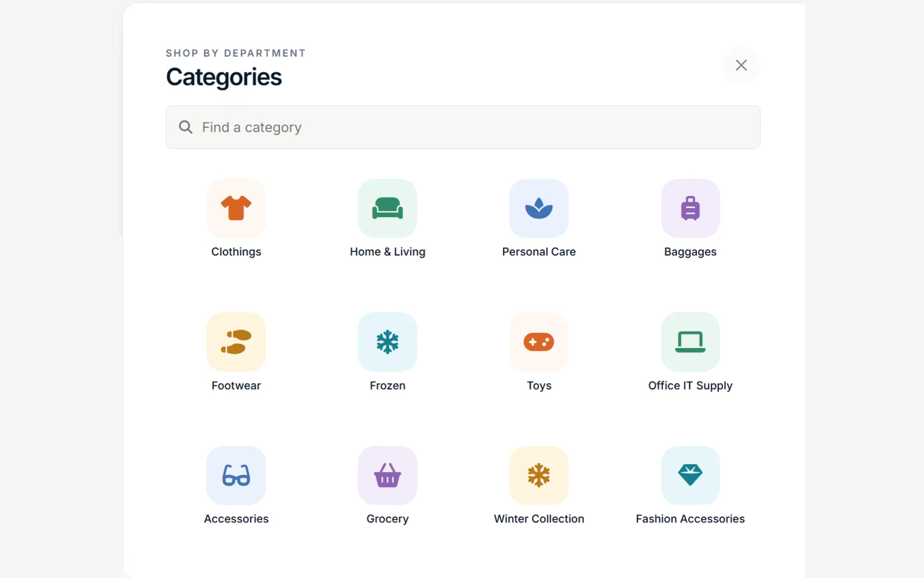This screenshot has height=578, width=924.
Task: Click the Clothings label
Action: 236,251
